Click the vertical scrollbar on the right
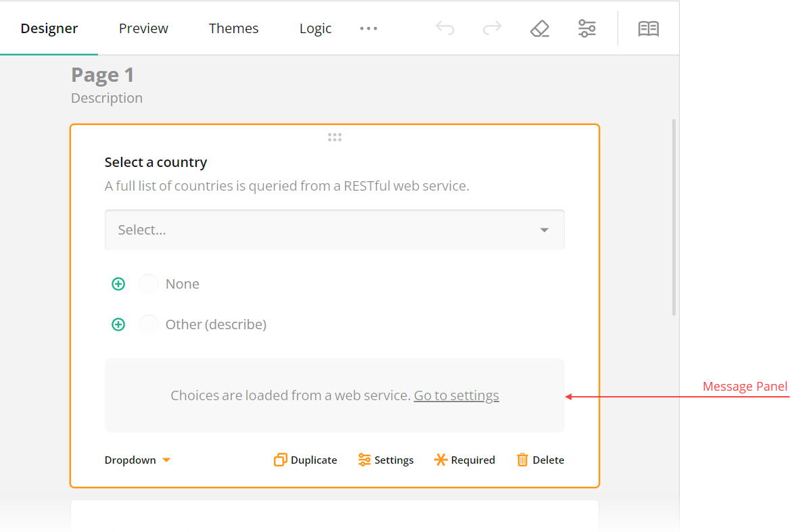Image resolution: width=792 pixels, height=532 pixels. [674, 216]
